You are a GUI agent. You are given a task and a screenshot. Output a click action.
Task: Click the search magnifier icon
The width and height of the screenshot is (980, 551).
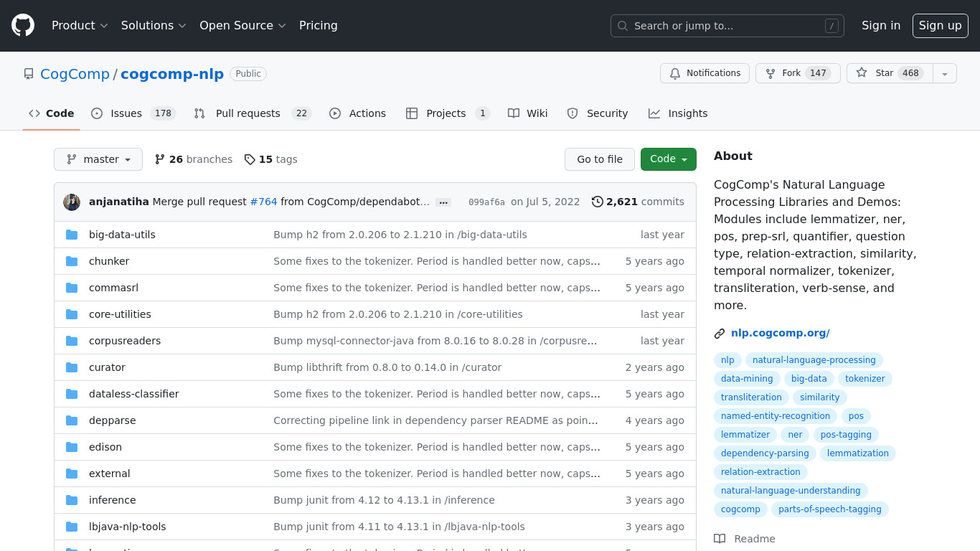pyautogui.click(x=623, y=26)
